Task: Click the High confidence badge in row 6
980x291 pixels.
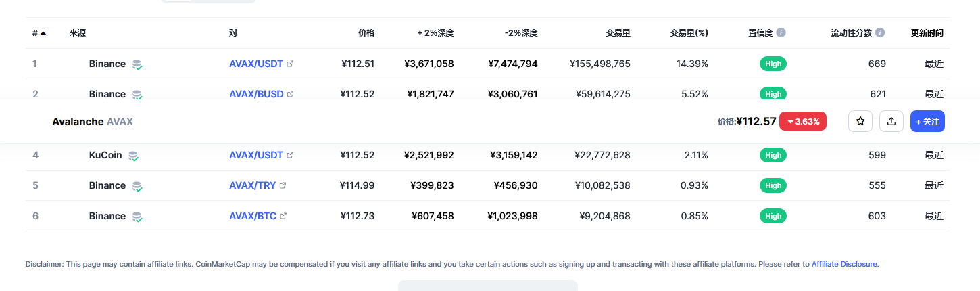Action: pyautogui.click(x=773, y=216)
